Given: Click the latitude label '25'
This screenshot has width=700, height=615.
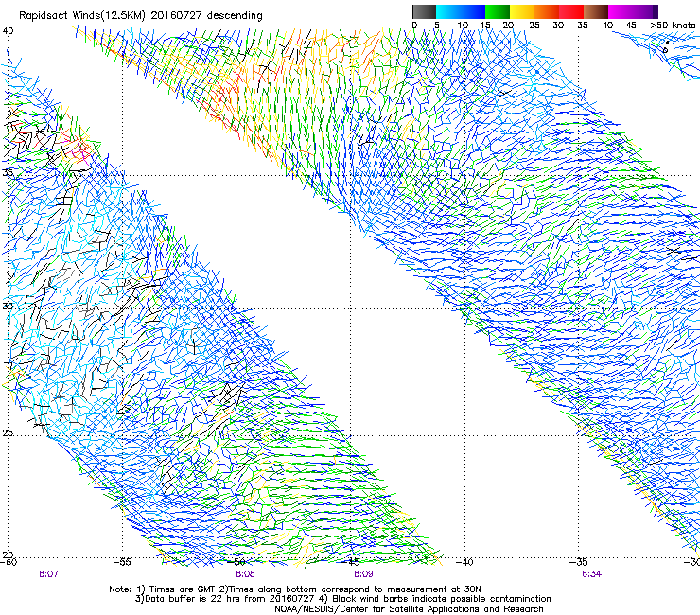Looking at the screenshot, I should pos(8,433).
